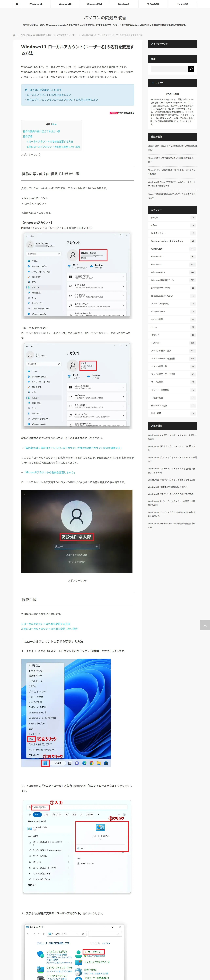Jump to 2.他のローカルアカウント entry in table of contents box
210x980 pixels.
tap(53, 147)
